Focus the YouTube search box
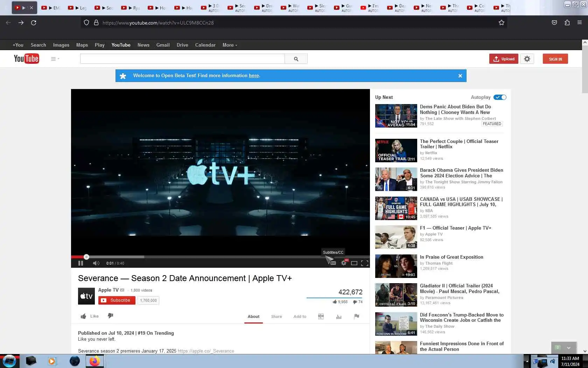 (182, 59)
